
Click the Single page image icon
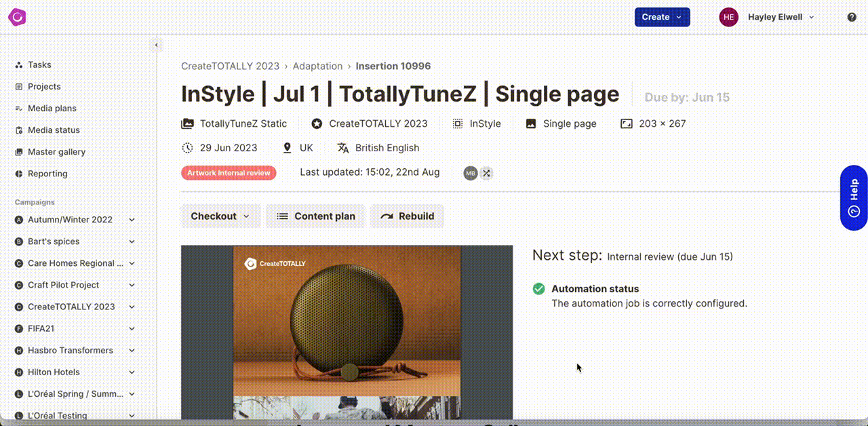tap(531, 123)
